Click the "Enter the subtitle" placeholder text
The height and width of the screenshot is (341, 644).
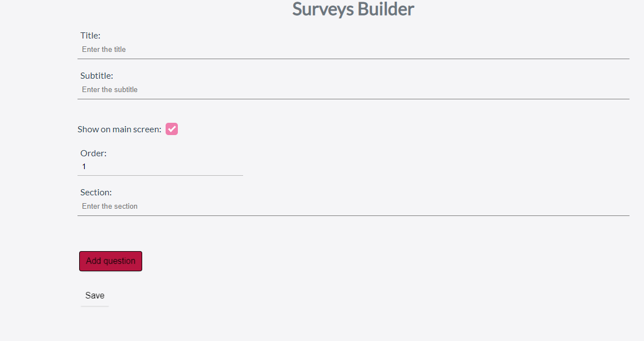point(109,90)
